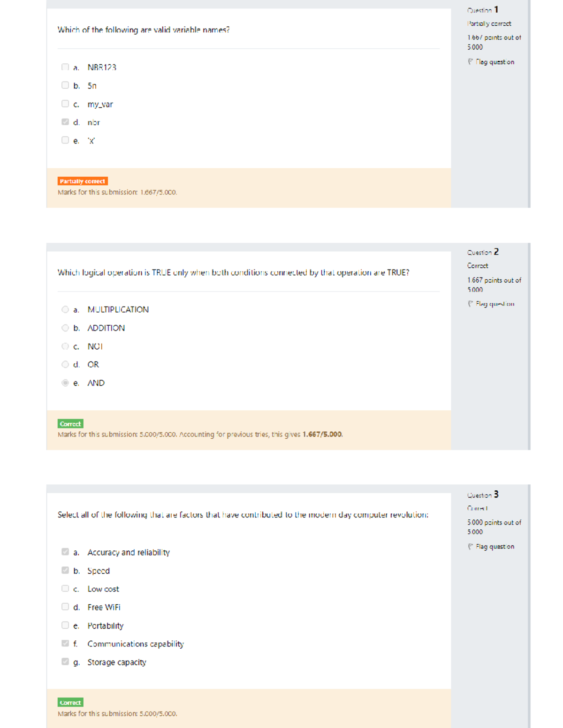Choose the OR option in Question 2
Viewport: 563px width, 728px height.
65,364
